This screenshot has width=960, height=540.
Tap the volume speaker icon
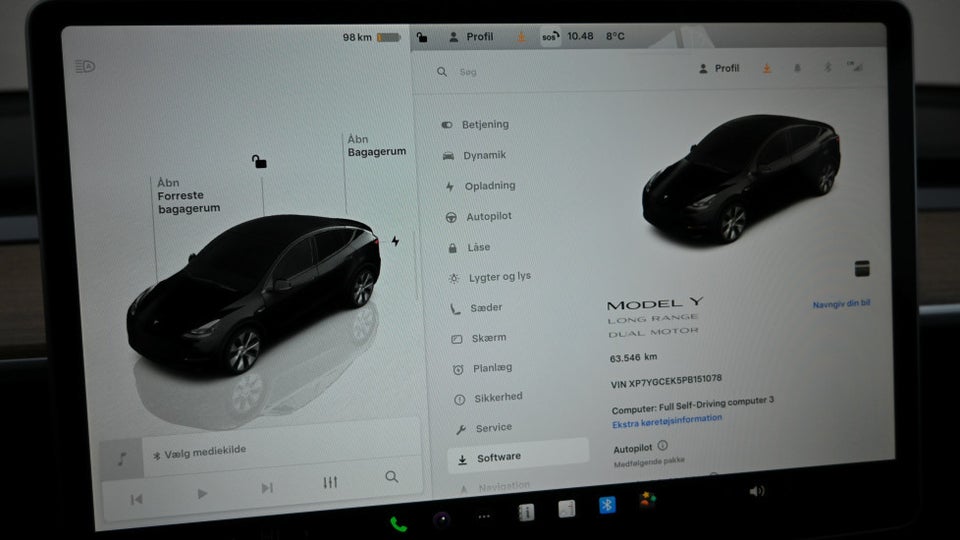(757, 490)
